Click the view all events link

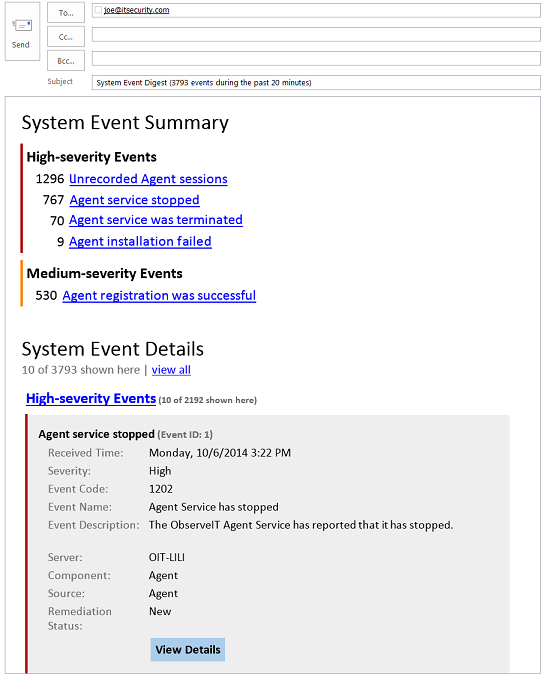click(171, 370)
